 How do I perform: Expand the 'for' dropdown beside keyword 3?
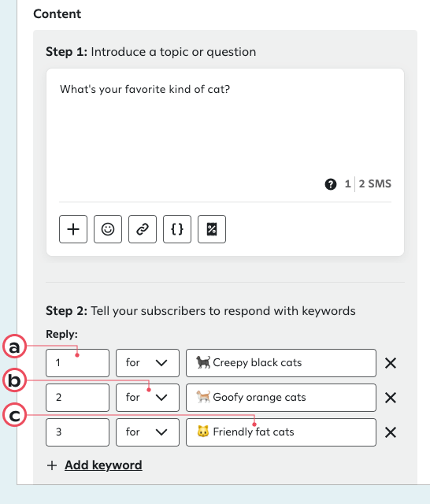pyautogui.click(x=147, y=432)
